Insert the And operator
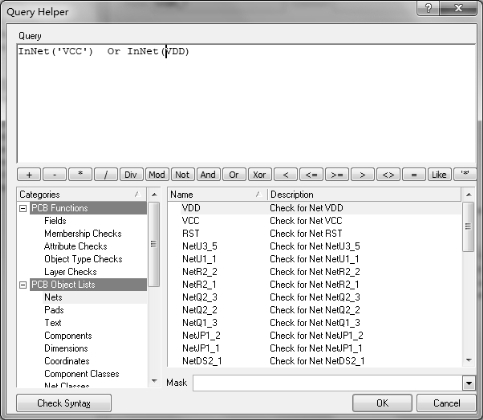The image size is (483, 420). point(208,175)
